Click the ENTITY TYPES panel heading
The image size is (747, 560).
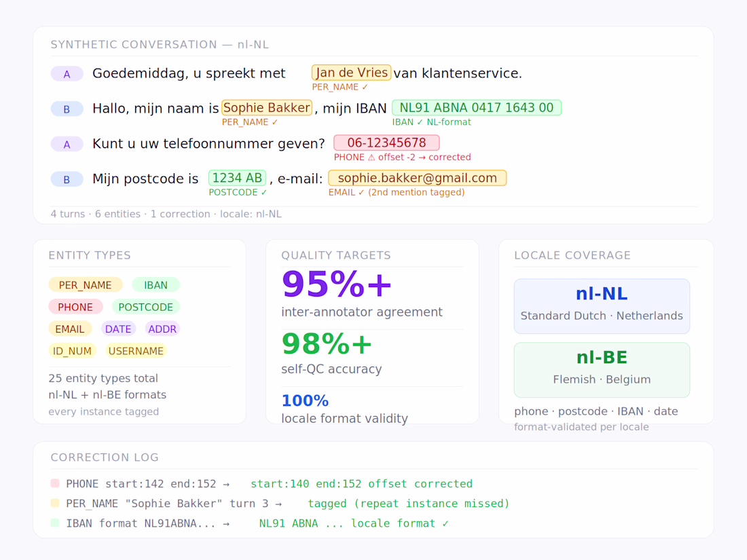point(90,255)
